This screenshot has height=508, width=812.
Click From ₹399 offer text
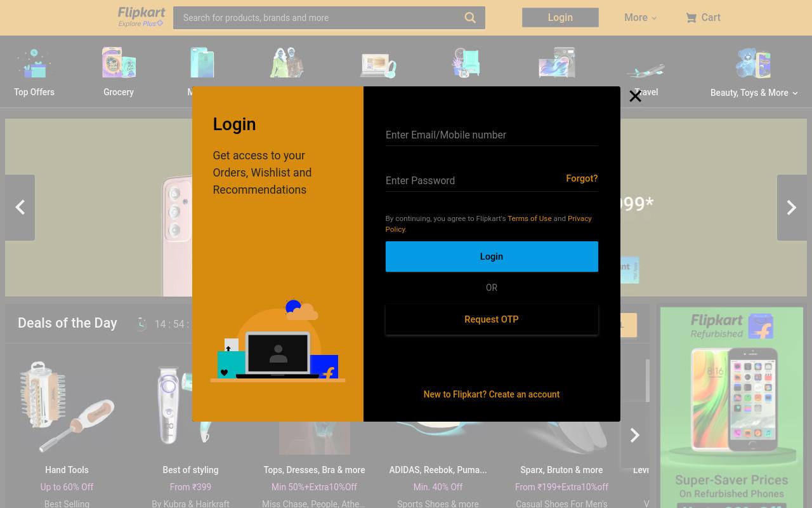tap(190, 487)
